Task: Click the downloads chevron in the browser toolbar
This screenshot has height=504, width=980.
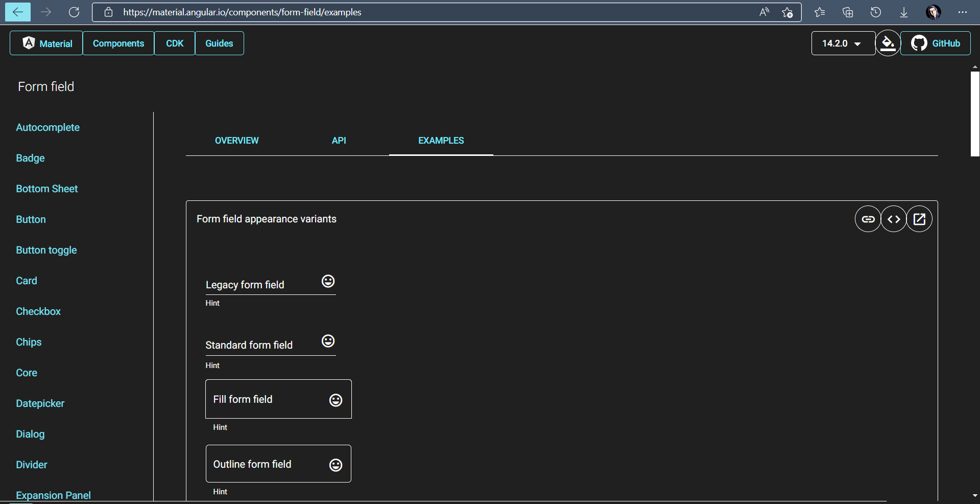Action: [904, 12]
